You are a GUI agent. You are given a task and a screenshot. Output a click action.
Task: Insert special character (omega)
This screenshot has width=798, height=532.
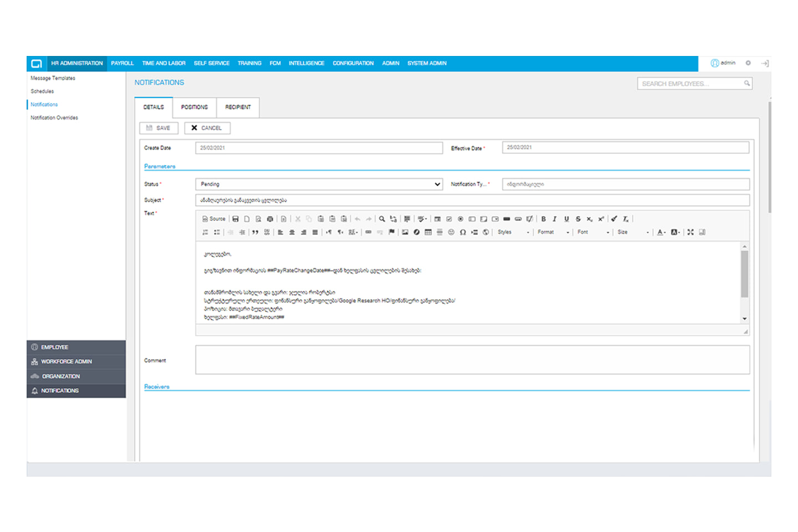pyautogui.click(x=463, y=232)
